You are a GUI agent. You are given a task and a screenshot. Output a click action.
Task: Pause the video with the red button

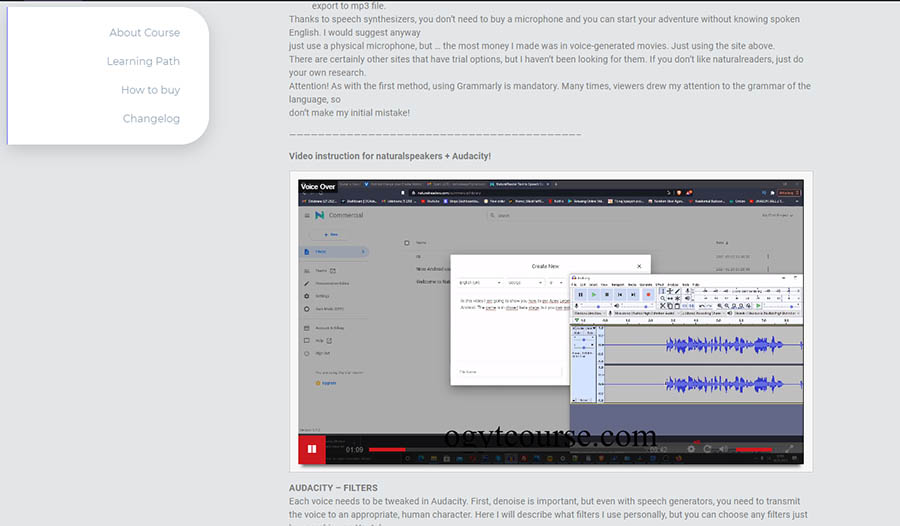[x=312, y=450]
